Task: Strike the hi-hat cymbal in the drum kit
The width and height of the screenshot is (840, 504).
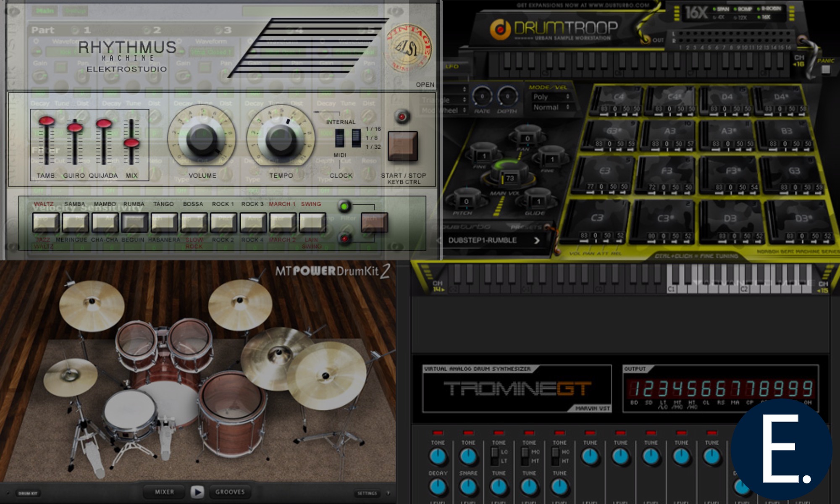Action: coord(71,377)
